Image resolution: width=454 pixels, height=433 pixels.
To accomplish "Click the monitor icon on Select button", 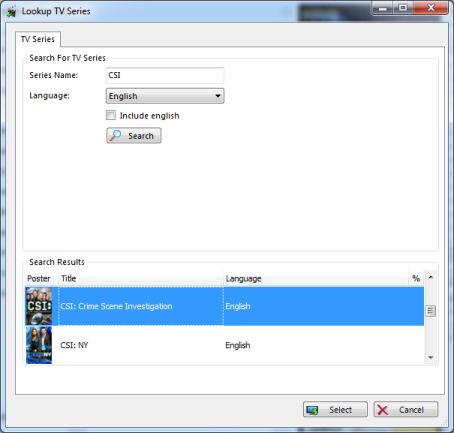I will 312,410.
